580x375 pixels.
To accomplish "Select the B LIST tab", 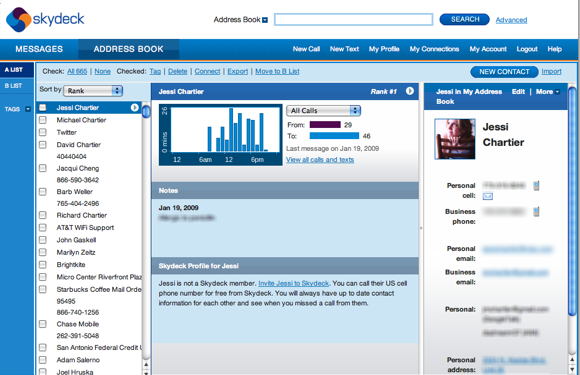I will click(17, 86).
